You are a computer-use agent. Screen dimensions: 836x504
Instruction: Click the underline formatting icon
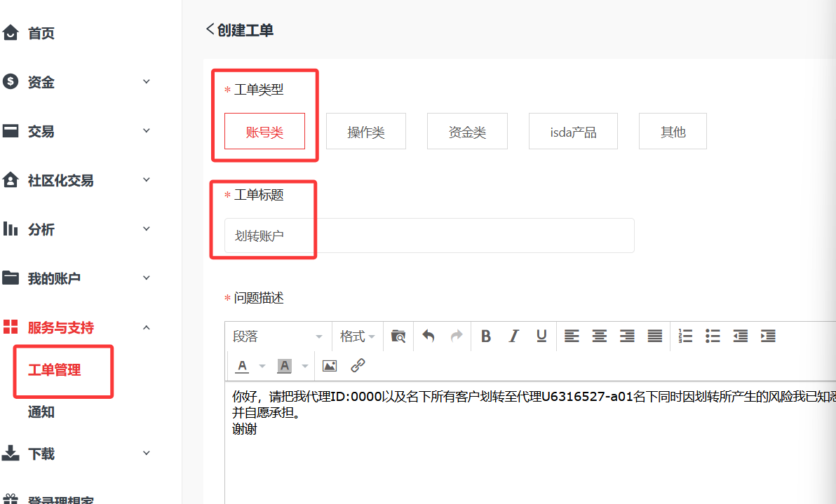point(541,336)
